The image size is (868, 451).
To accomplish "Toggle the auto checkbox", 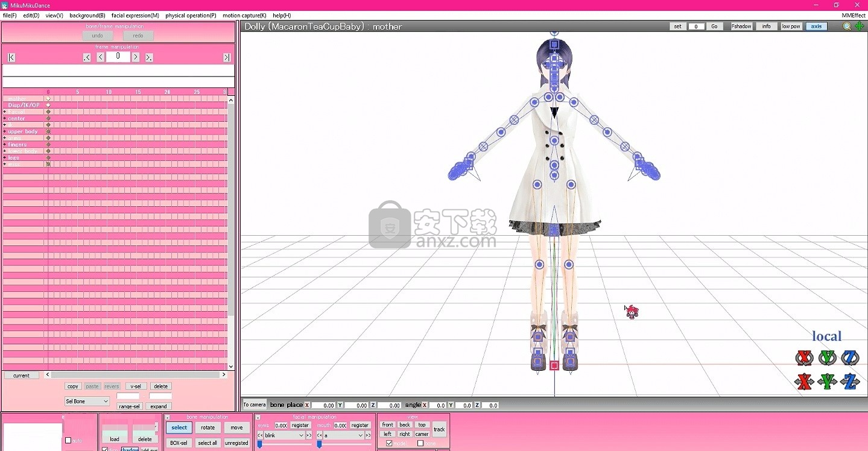I will click(x=68, y=440).
